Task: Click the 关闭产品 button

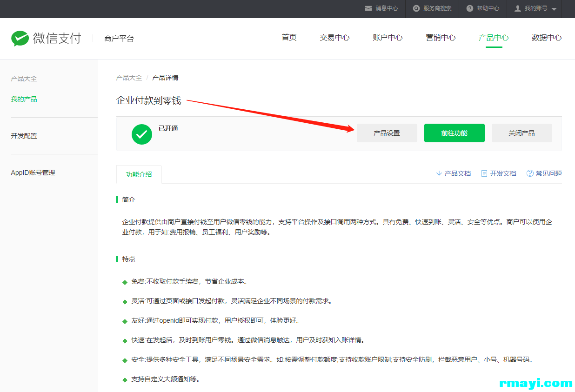Action: click(522, 133)
